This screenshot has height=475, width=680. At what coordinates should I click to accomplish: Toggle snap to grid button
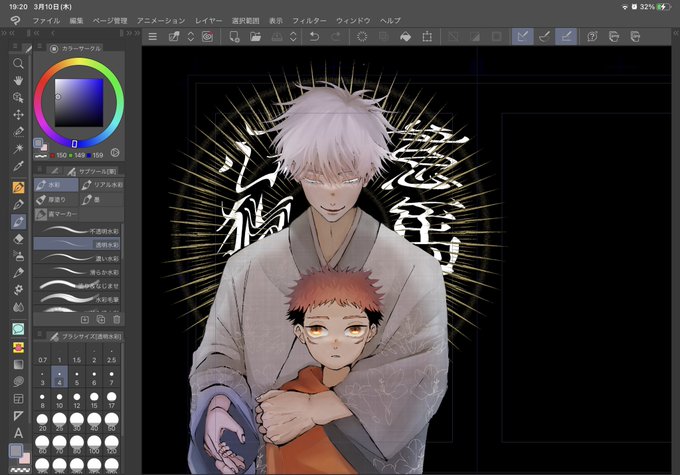coord(566,37)
